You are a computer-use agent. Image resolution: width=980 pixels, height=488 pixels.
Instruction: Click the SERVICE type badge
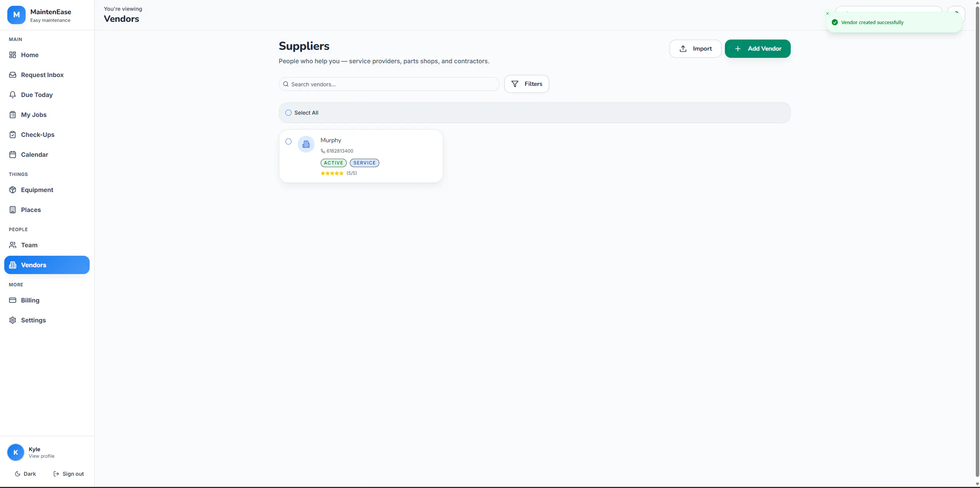pyautogui.click(x=364, y=163)
